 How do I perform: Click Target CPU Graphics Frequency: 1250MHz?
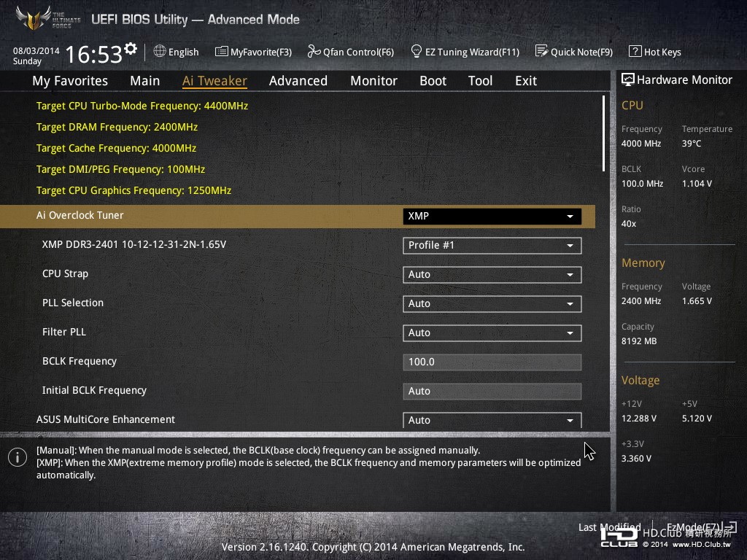[x=133, y=190]
